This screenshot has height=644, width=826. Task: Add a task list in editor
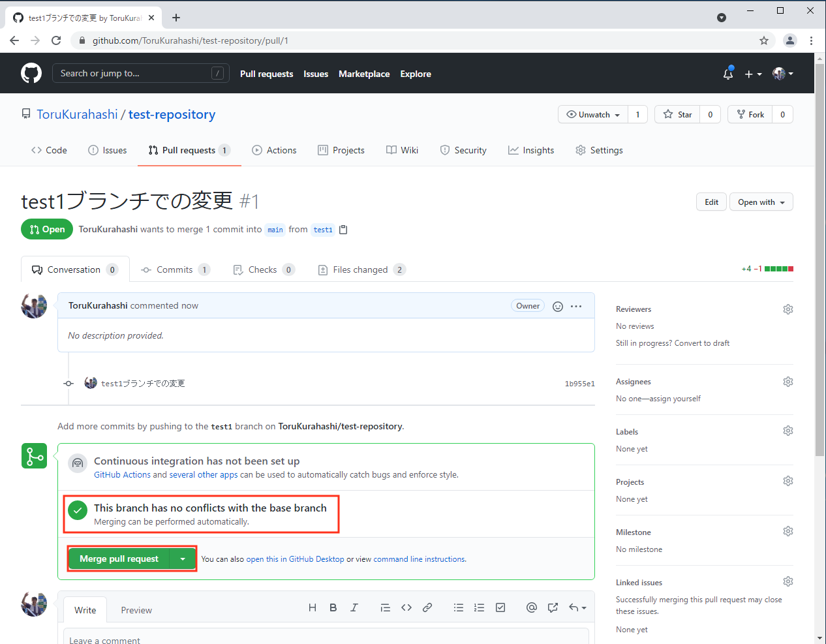tap(500, 607)
